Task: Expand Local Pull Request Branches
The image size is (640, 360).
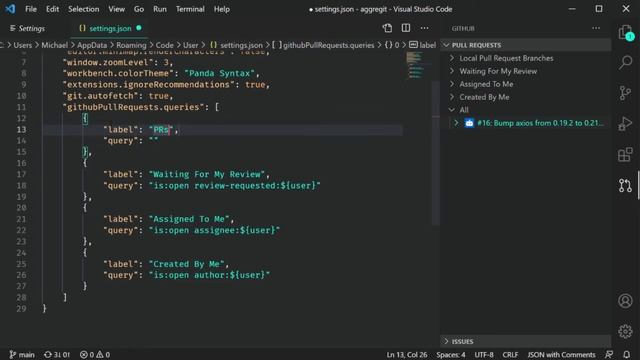Action: [452, 58]
